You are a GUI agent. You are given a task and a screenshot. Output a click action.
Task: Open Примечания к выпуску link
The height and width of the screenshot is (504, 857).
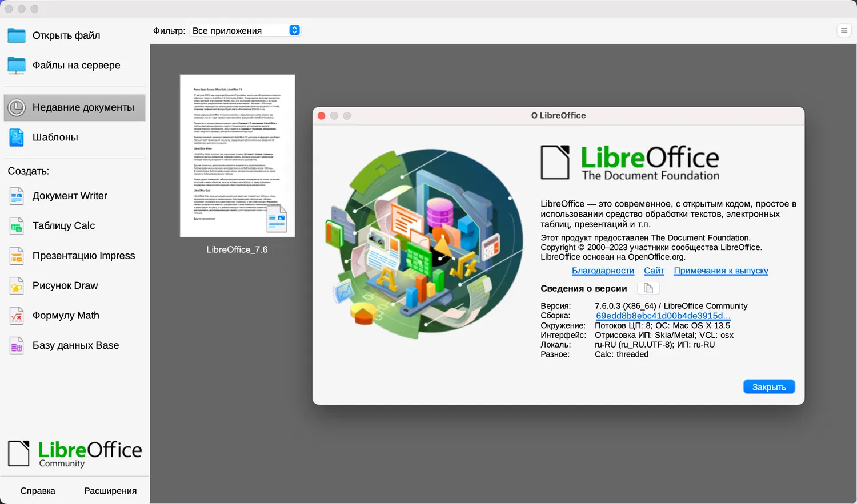click(x=721, y=271)
